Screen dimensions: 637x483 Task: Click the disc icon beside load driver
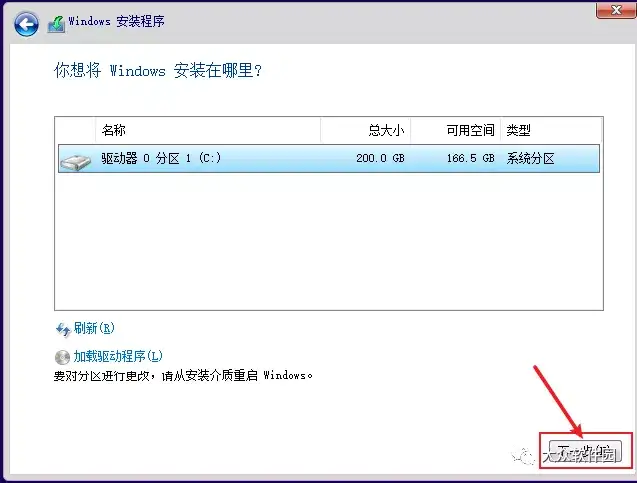click(x=62, y=357)
